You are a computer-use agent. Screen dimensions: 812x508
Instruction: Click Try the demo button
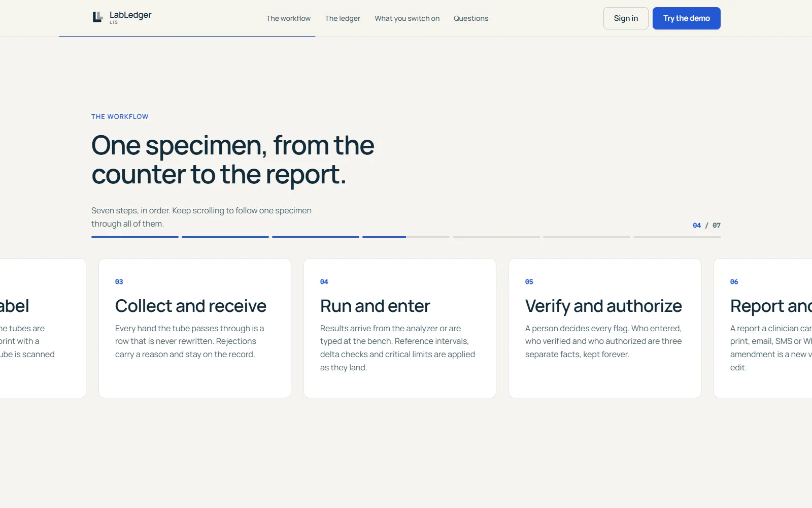tap(687, 18)
